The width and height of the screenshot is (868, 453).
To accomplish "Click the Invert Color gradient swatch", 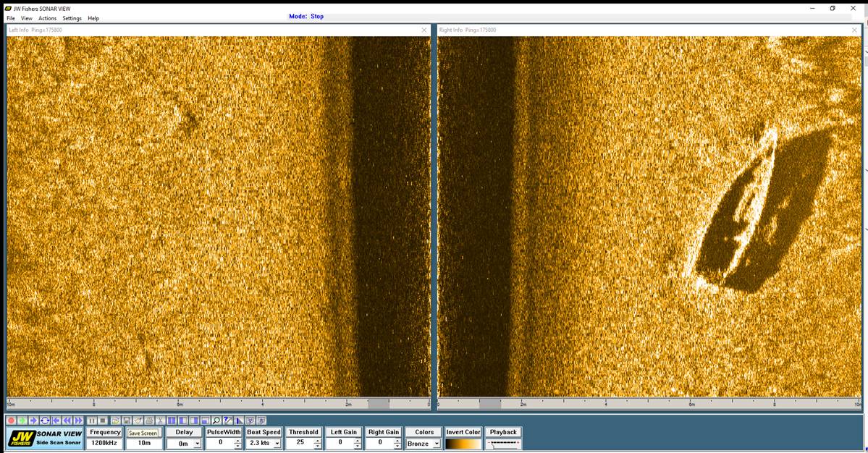I will [463, 442].
